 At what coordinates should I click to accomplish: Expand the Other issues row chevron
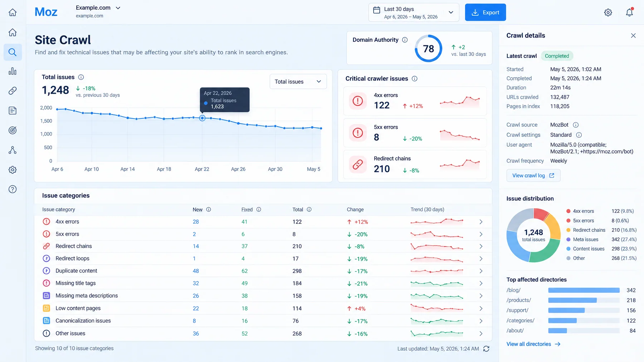pos(481,334)
